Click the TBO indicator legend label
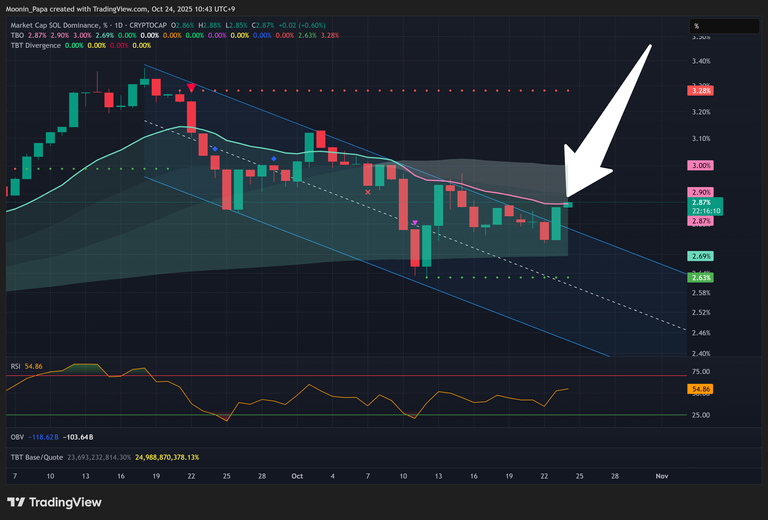This screenshot has width=768, height=520. 17,34
